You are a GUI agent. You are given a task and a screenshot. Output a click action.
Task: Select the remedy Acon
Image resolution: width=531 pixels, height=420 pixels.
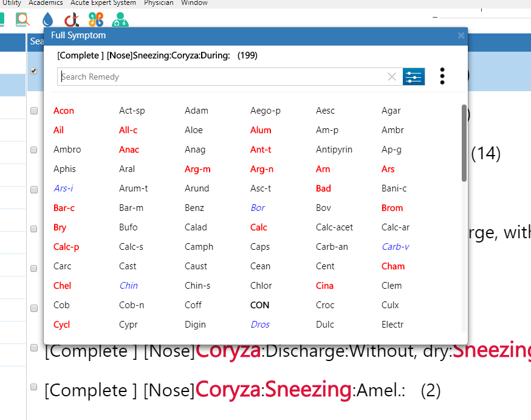pyautogui.click(x=64, y=111)
